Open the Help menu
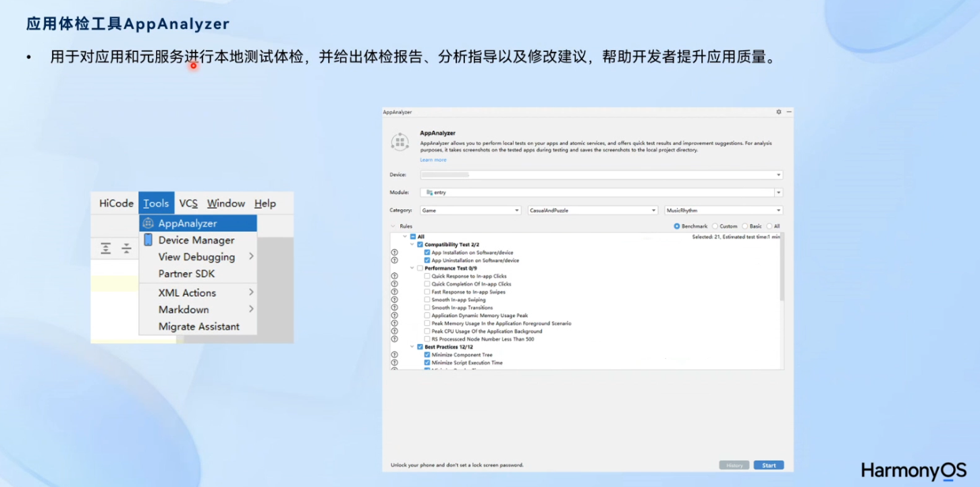The width and height of the screenshot is (980, 487). [265, 203]
